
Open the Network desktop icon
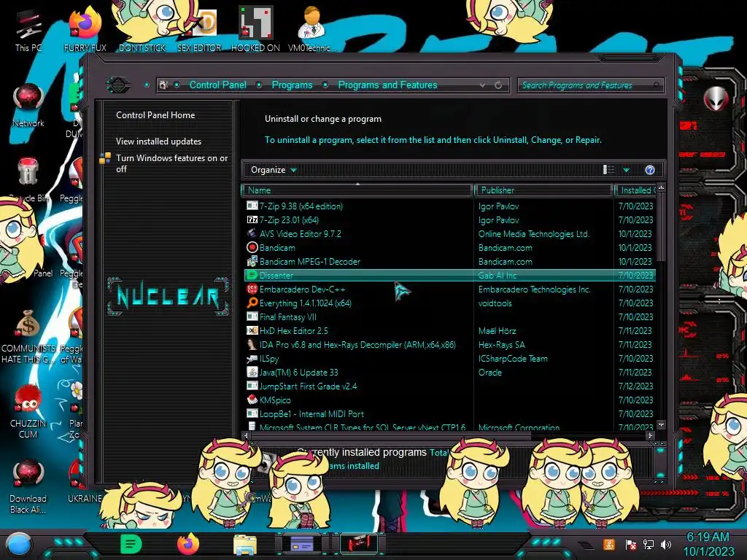pos(28,105)
